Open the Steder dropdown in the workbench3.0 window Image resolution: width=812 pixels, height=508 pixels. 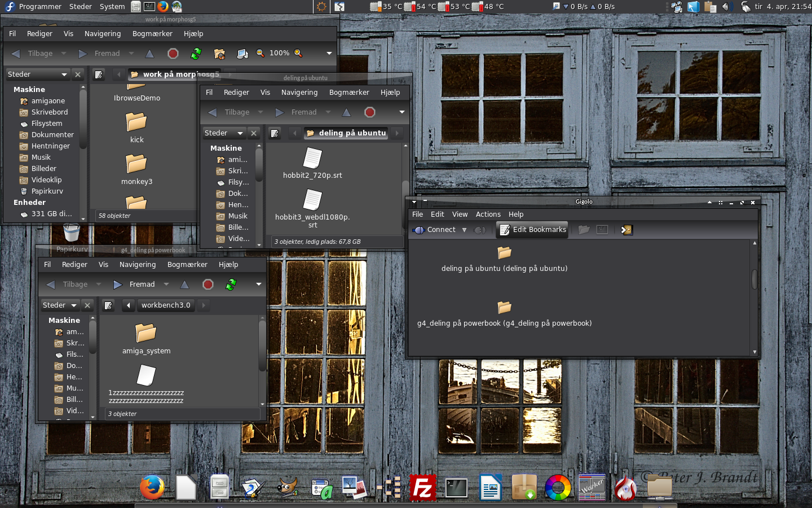point(59,305)
